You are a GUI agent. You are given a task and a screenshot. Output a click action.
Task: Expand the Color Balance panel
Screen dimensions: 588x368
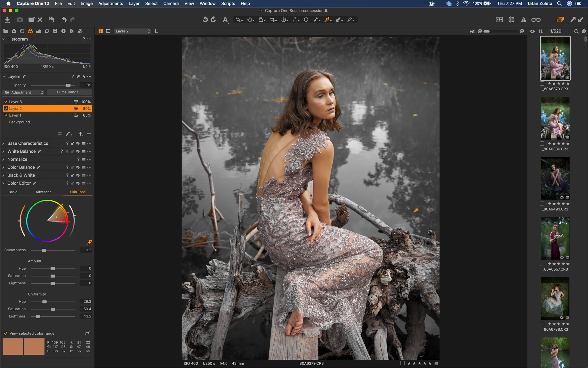click(3, 167)
